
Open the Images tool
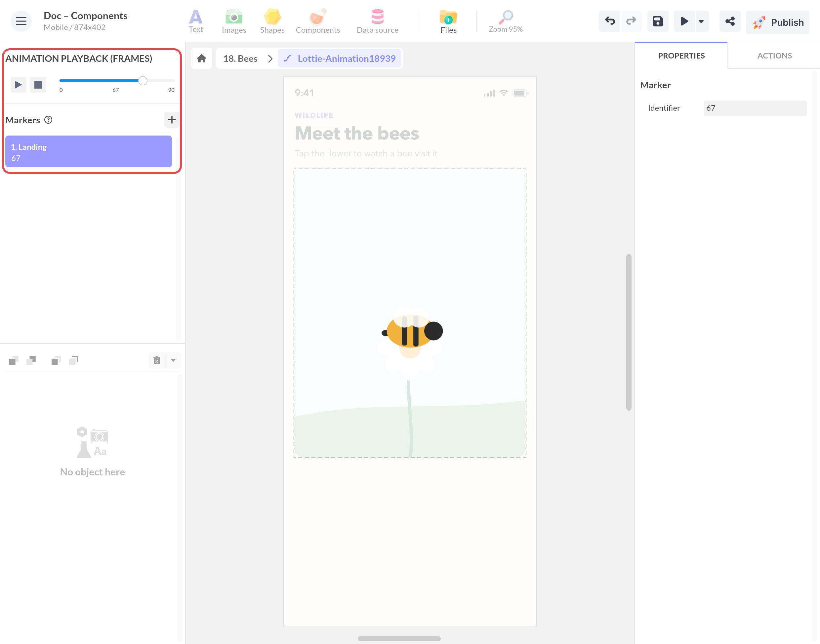click(x=234, y=21)
